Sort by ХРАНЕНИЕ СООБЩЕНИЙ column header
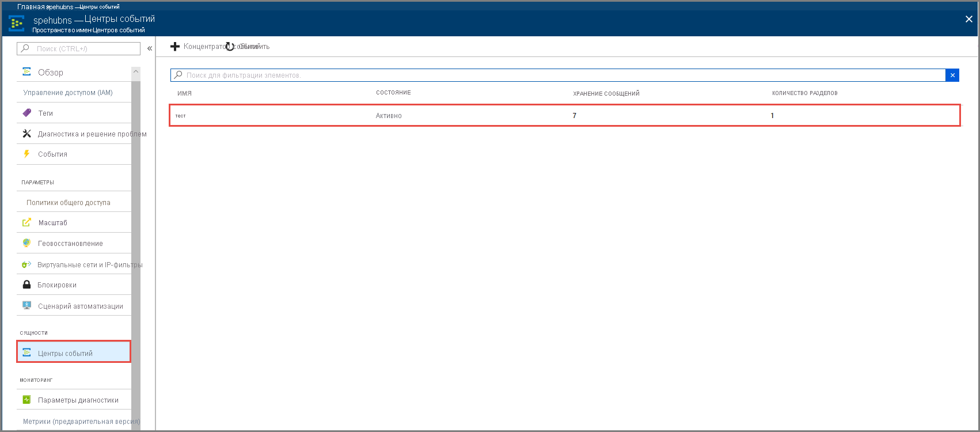Screen dimensions: 980x432 tap(606, 93)
